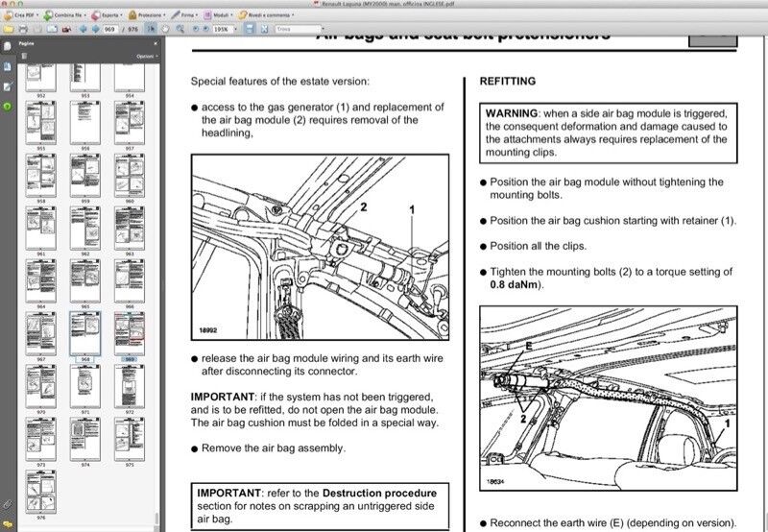The width and height of the screenshot is (768, 532).
Task: Open the Crea PDF menu
Action: (x=21, y=15)
